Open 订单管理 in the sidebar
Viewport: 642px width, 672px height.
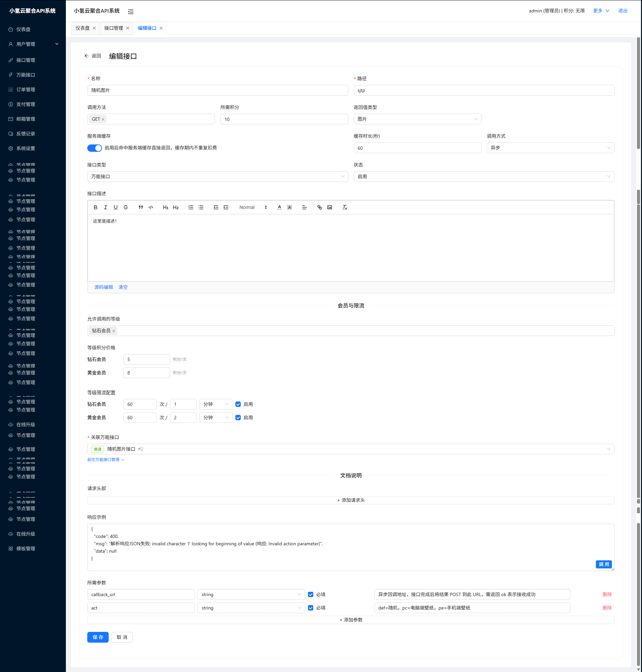click(26, 90)
